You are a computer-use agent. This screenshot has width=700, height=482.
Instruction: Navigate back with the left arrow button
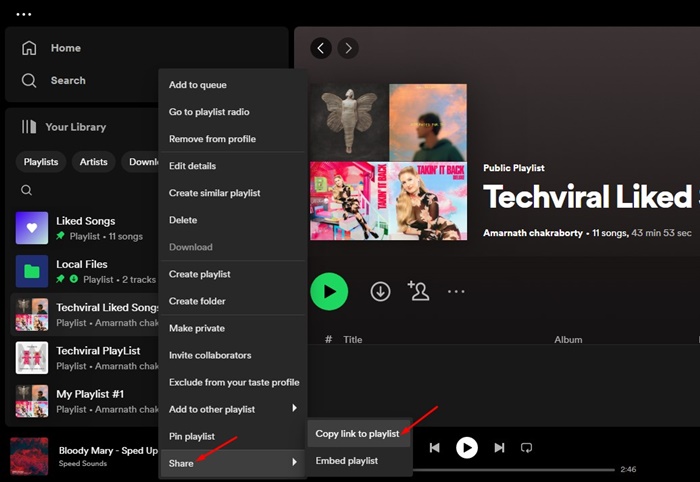click(x=321, y=48)
